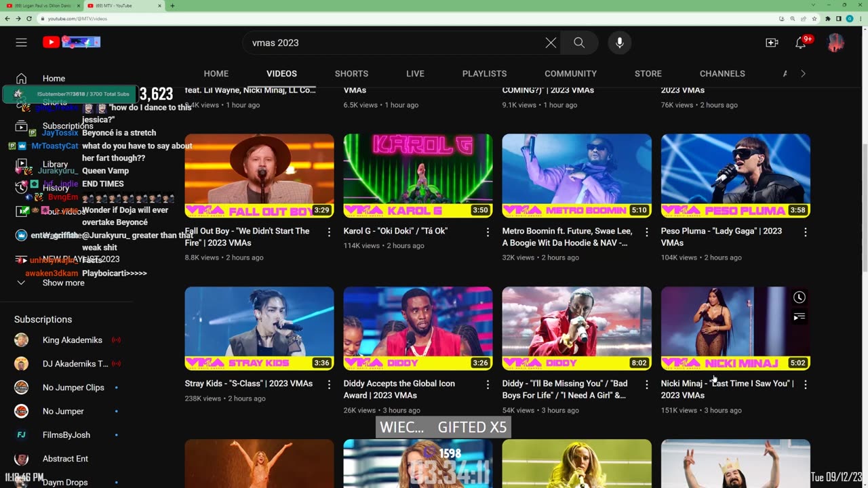This screenshot has height=488, width=868.
Task: Open Karol G "Oki Doki" title link
Action: point(395,231)
